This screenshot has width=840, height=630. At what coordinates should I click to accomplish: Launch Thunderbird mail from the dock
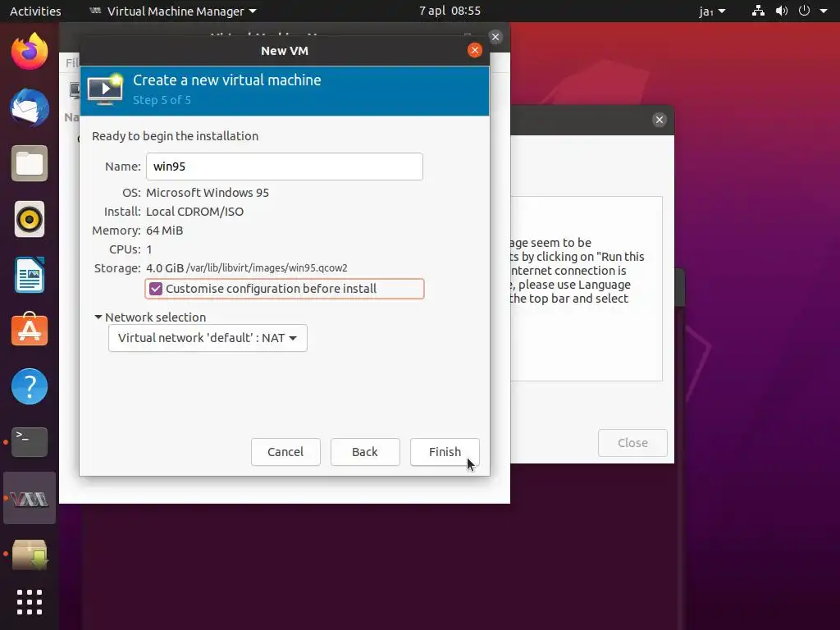(30, 107)
